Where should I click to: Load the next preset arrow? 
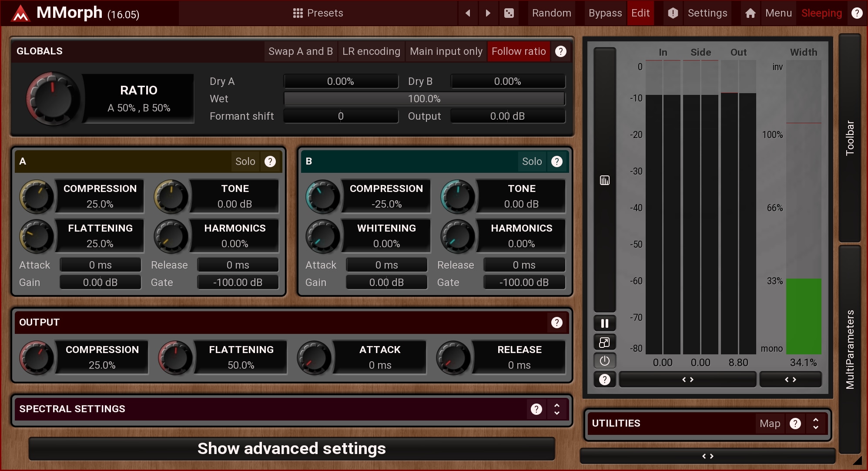(488, 13)
